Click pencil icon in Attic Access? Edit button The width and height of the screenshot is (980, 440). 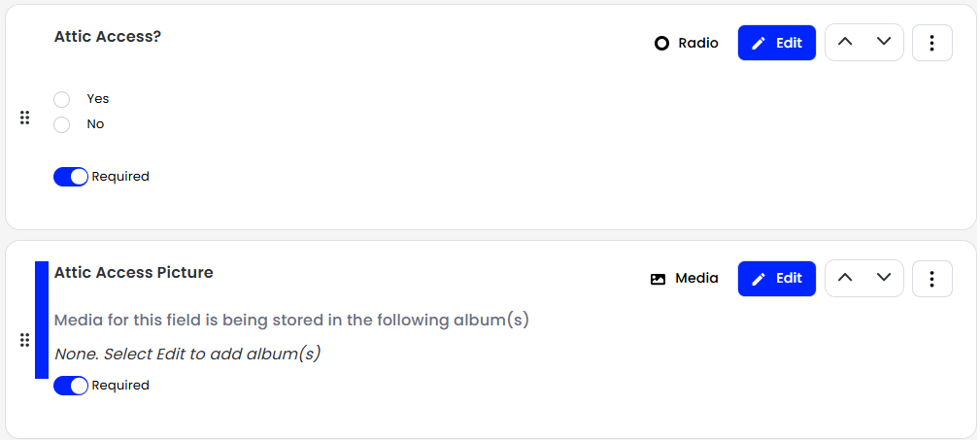tap(759, 43)
